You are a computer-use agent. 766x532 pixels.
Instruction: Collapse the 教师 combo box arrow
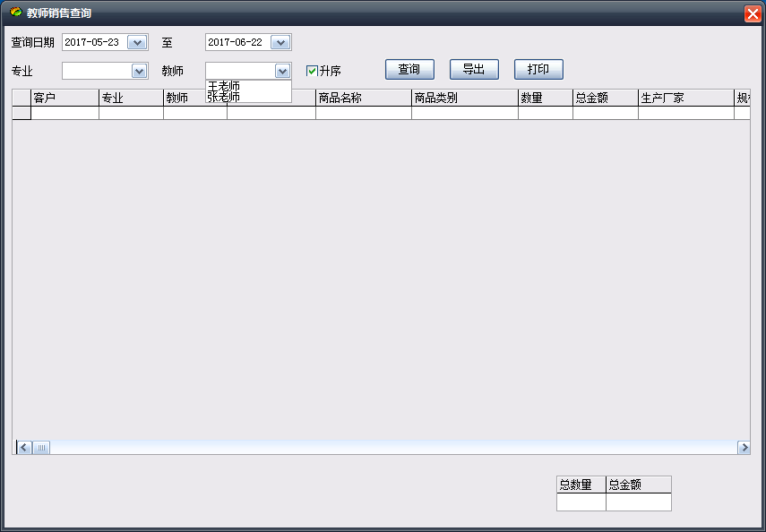point(282,72)
